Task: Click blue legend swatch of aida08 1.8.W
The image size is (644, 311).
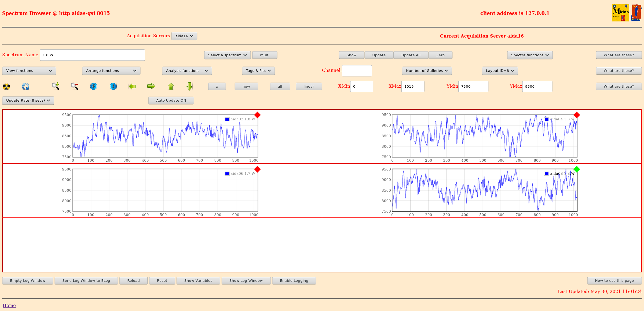Action: coord(547,174)
